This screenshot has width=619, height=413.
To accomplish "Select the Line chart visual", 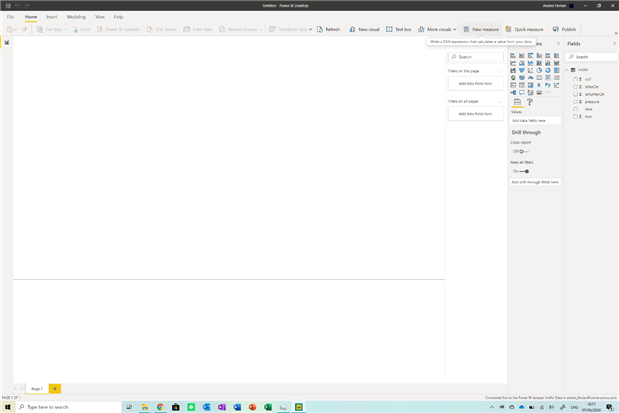I will tap(513, 63).
